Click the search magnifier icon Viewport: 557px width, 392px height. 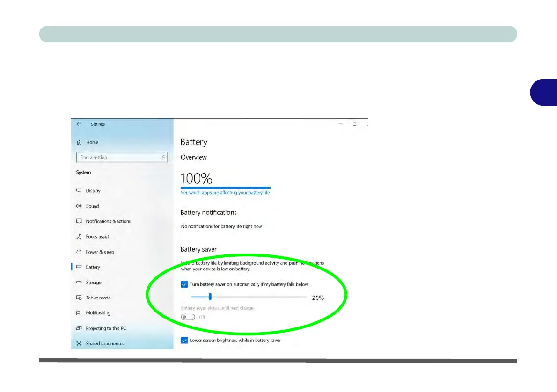[163, 158]
